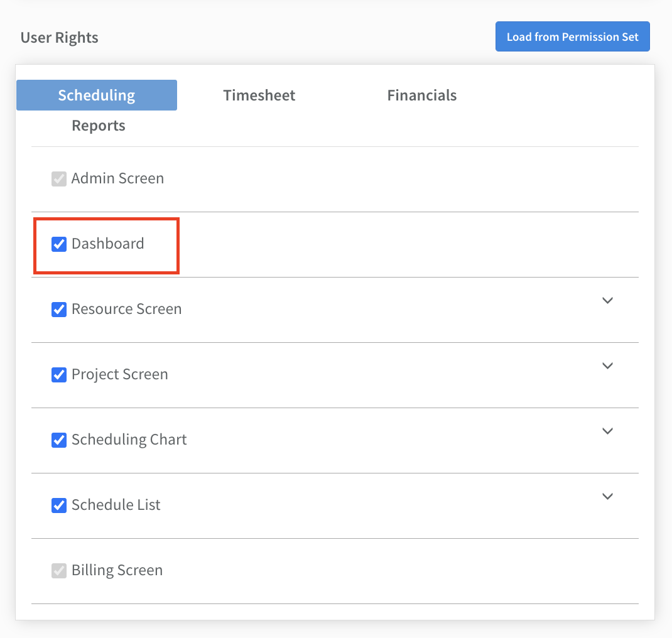
Task: Expand Schedule List options chevron
Action: coord(607,496)
